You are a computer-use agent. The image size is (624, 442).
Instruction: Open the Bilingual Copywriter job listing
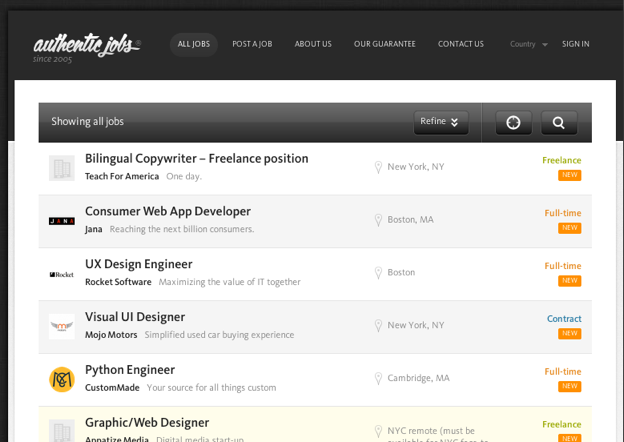[x=196, y=158]
